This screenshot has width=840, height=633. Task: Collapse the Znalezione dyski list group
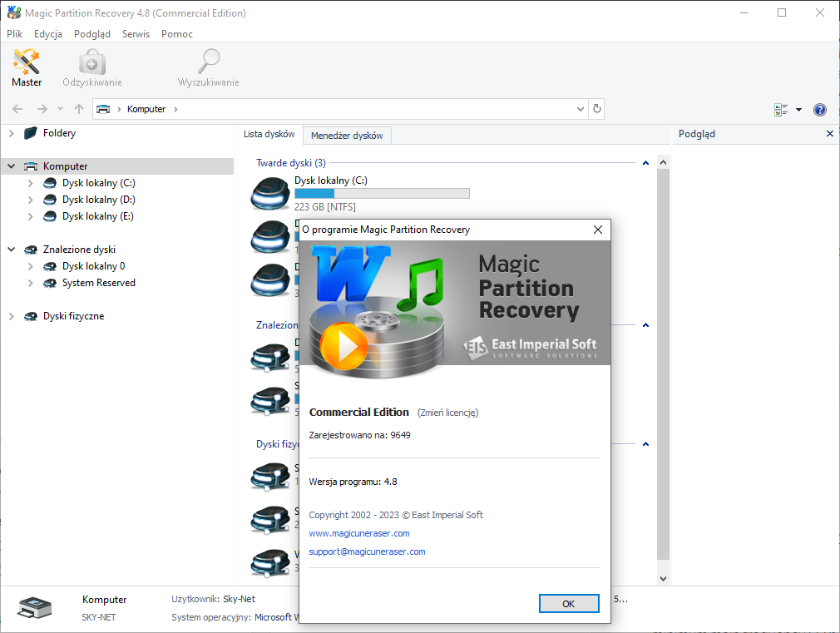tap(645, 325)
